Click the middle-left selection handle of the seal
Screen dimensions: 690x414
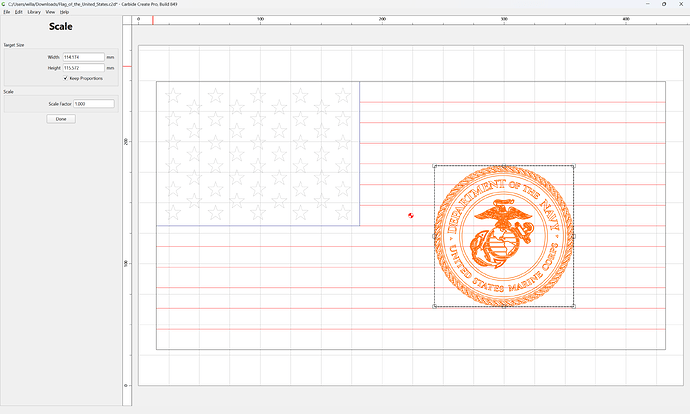(x=435, y=236)
